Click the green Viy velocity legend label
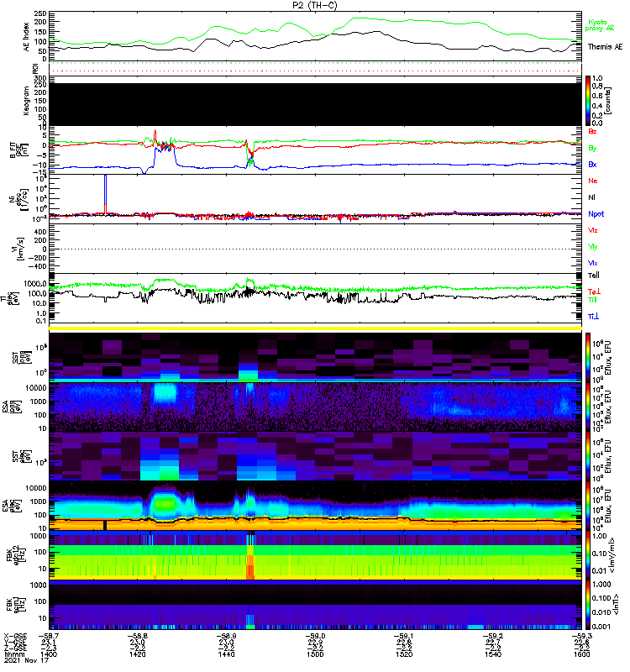Screen dimensions: 630x672 pos(593,247)
